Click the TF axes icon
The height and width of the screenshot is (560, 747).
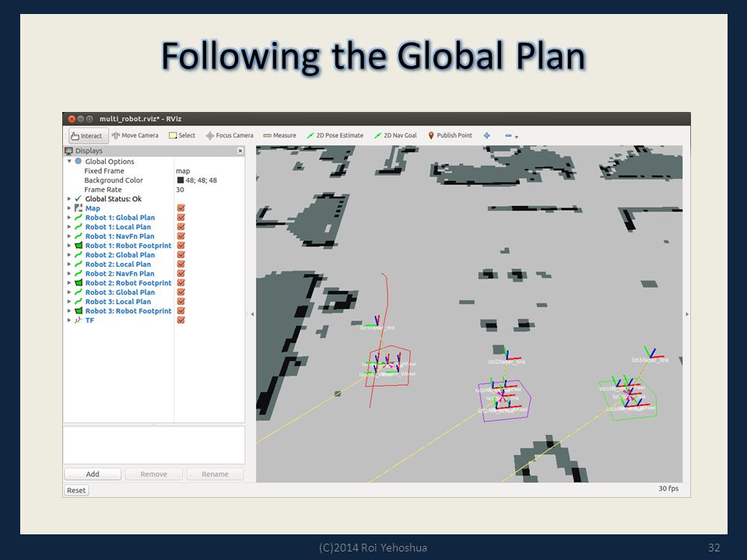click(79, 320)
